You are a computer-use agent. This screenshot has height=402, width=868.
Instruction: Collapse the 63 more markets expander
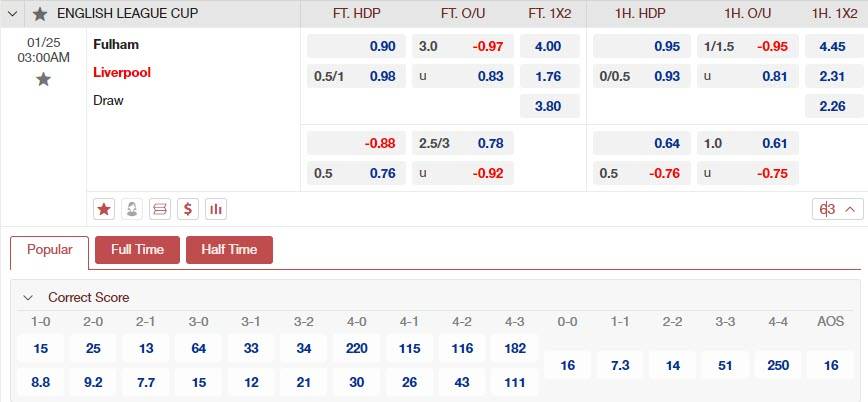(x=837, y=209)
